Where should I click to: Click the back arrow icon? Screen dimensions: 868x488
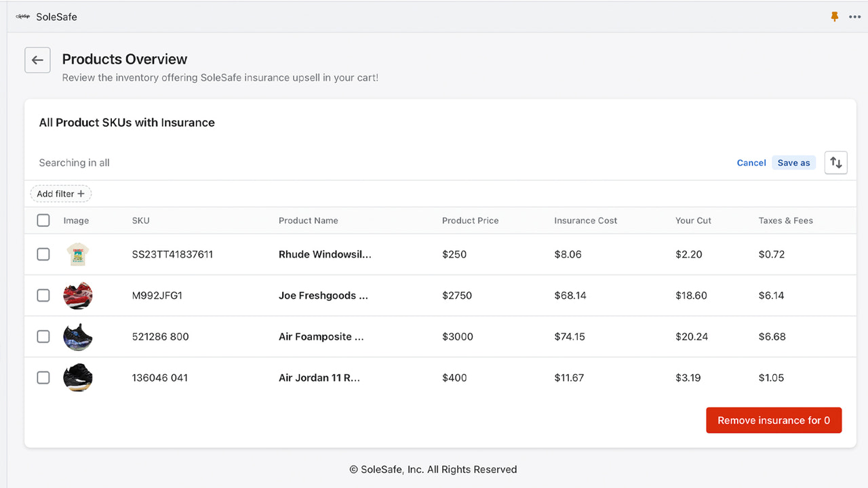37,60
